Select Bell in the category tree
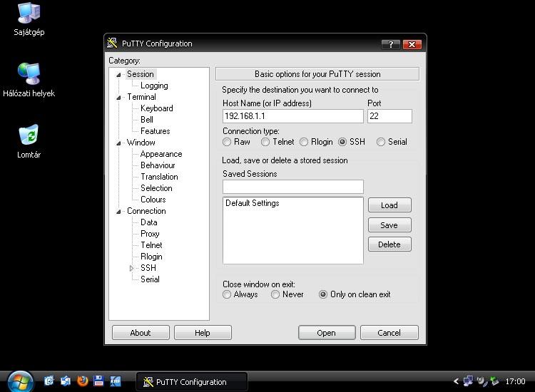 [x=147, y=120]
